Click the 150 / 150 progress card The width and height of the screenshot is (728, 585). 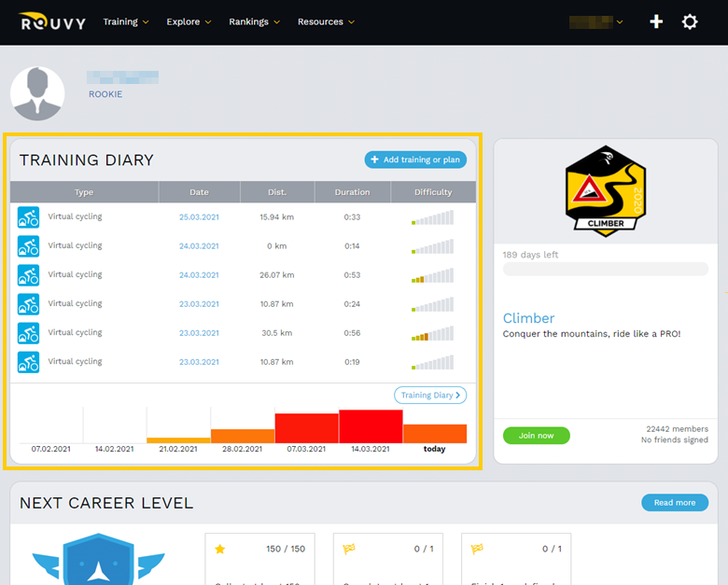(260, 559)
